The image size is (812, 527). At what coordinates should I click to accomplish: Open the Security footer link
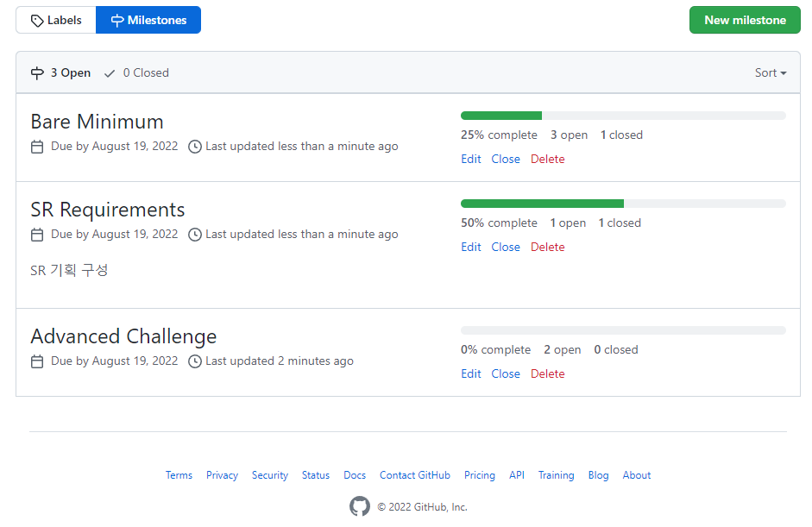pyautogui.click(x=270, y=475)
